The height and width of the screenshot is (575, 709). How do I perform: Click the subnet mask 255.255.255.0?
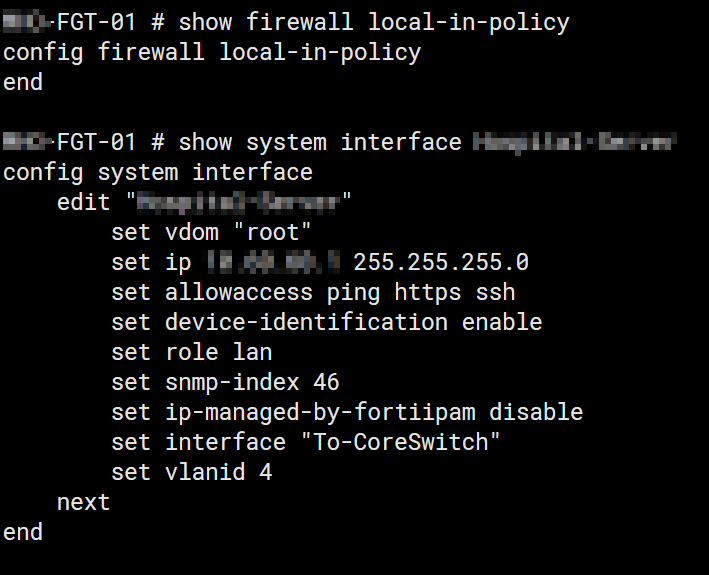(441, 262)
